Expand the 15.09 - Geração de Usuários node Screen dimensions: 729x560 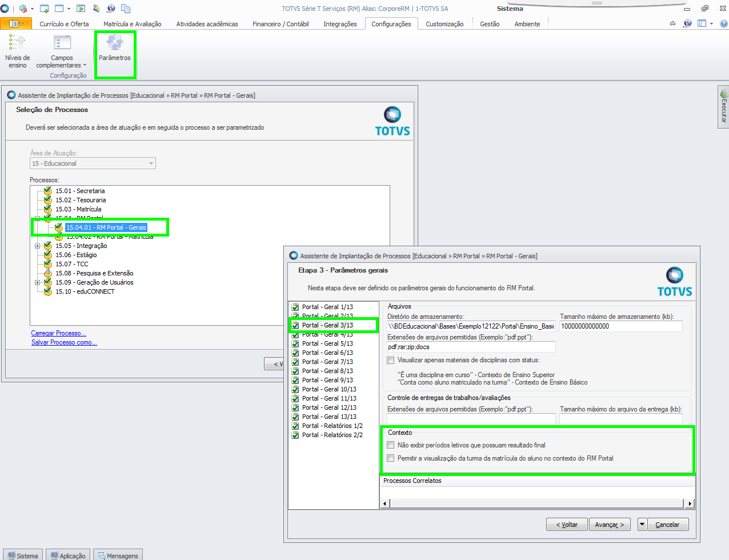click(38, 282)
